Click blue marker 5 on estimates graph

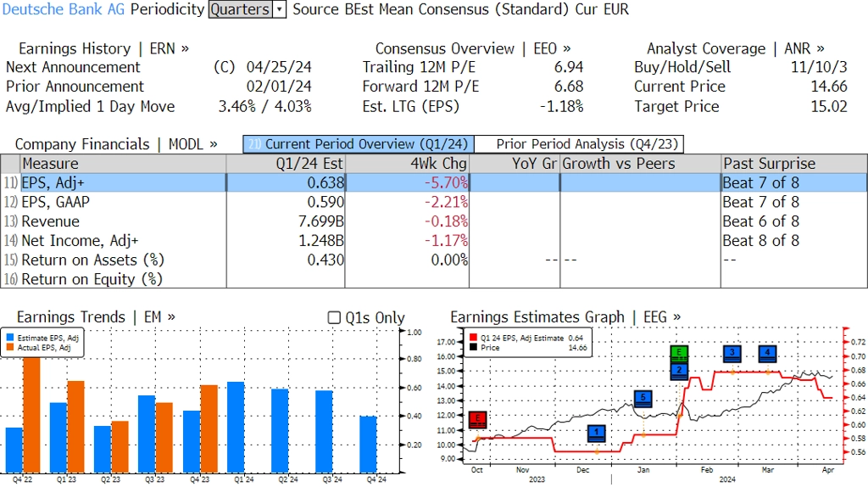[643, 399]
